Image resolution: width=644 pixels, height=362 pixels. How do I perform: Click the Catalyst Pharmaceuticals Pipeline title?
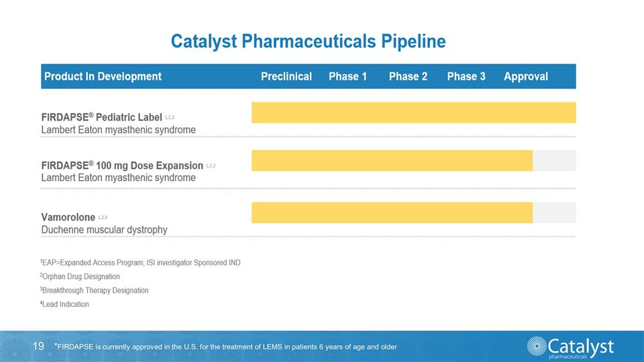coord(308,42)
